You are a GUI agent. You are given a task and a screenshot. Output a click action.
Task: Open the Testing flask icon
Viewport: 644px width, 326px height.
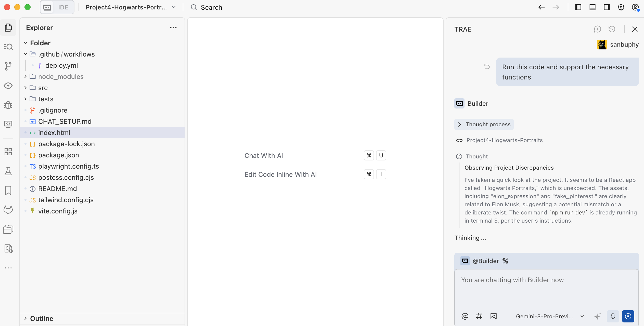point(8,171)
